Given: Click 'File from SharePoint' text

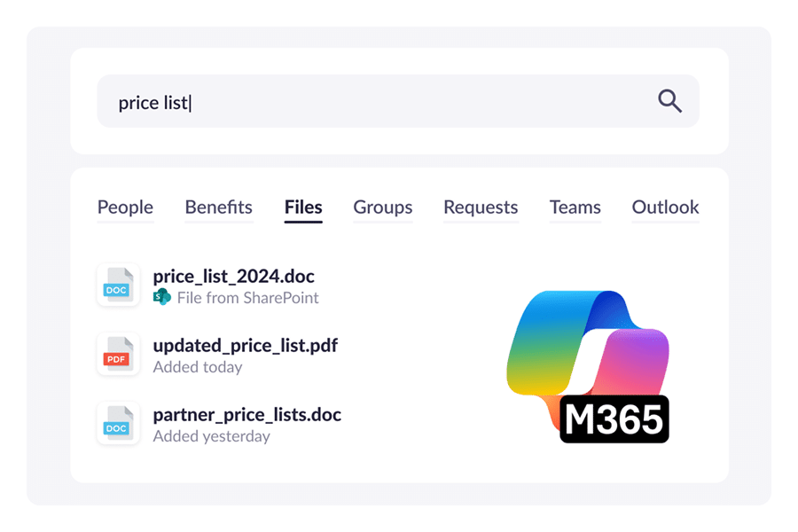Looking at the screenshot, I should (248, 298).
